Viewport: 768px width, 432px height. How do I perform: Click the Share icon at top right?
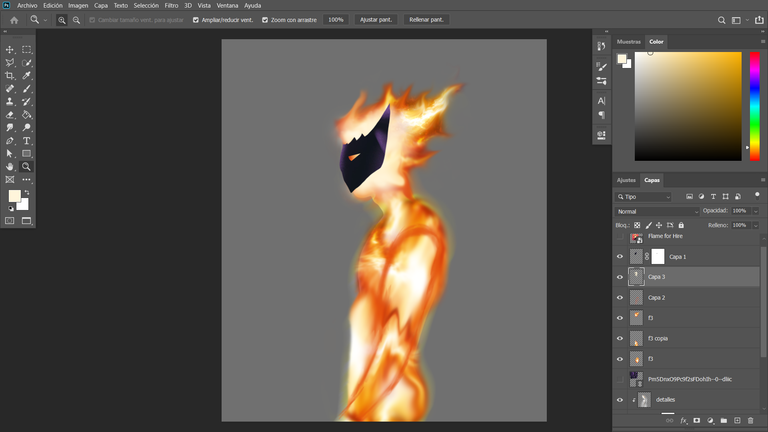pyautogui.click(x=759, y=20)
